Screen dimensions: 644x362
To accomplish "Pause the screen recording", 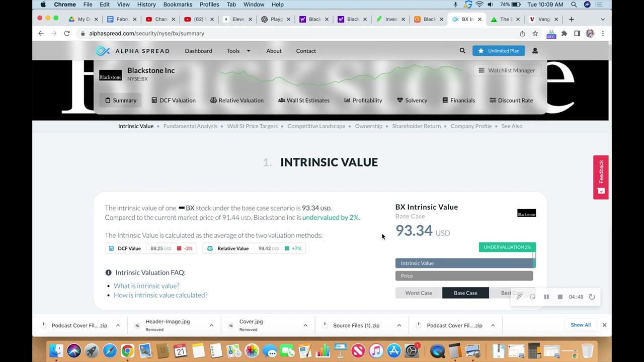I will 546,297.
